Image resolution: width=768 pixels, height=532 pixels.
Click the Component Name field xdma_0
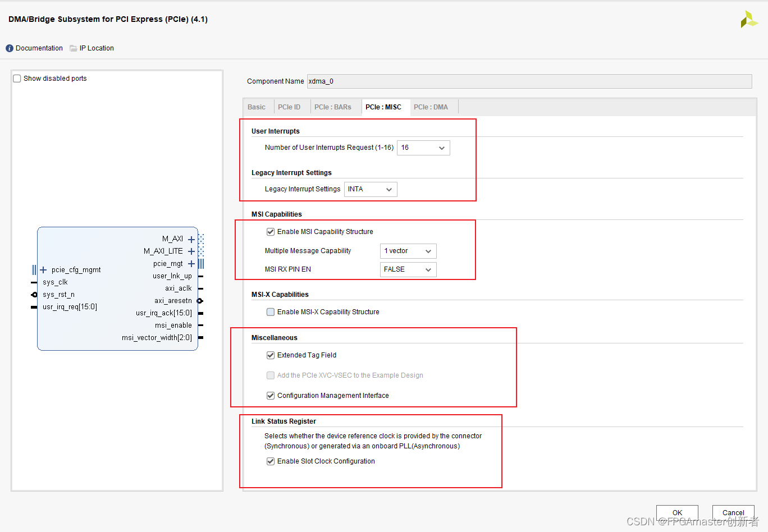coord(529,81)
